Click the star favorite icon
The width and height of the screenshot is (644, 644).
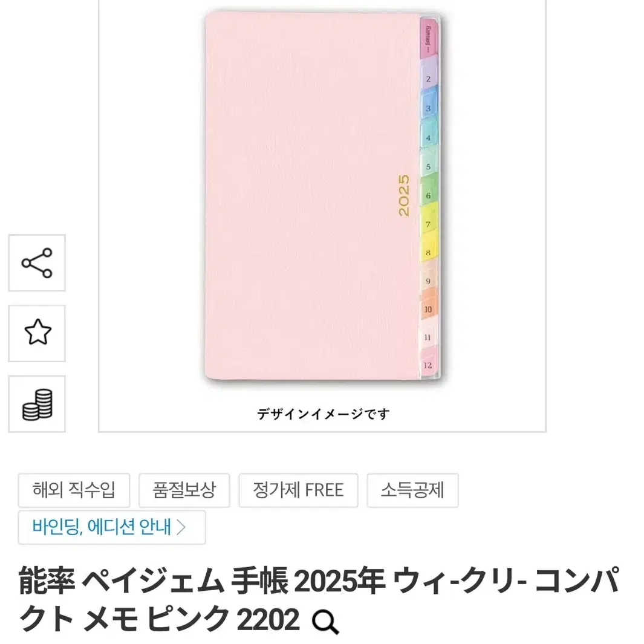click(37, 333)
